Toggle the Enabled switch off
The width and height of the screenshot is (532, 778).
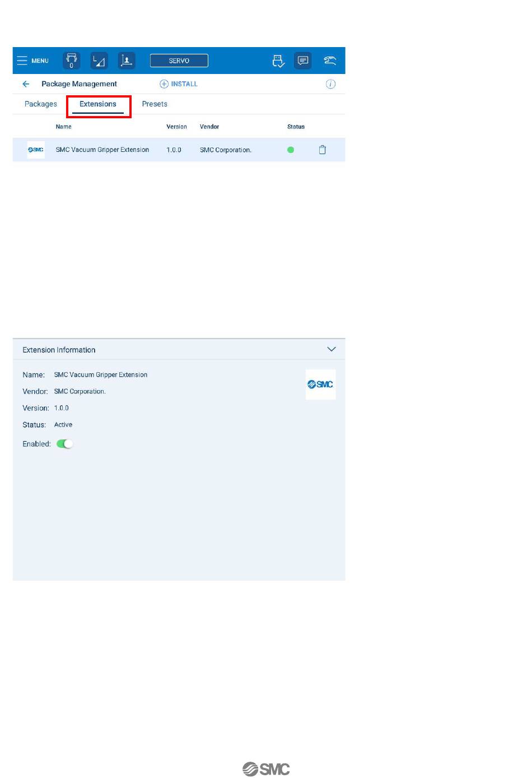click(65, 444)
